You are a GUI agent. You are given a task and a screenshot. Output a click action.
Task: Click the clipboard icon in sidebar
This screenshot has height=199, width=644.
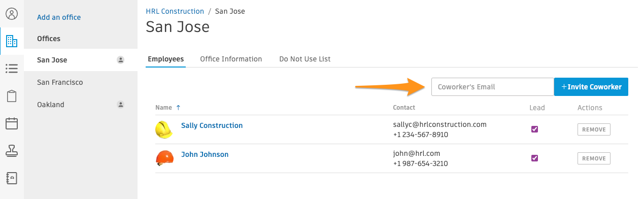11,96
